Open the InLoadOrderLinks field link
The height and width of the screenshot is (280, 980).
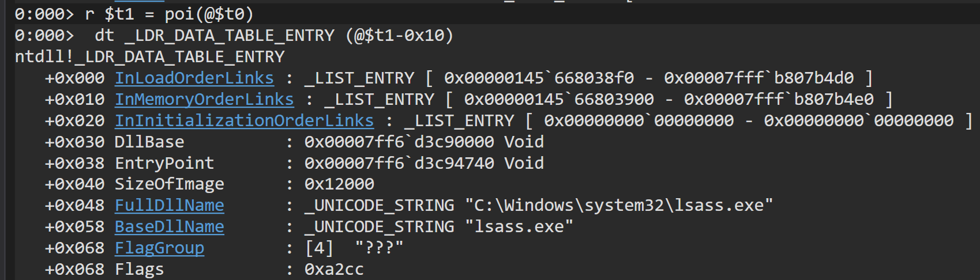[194, 78]
